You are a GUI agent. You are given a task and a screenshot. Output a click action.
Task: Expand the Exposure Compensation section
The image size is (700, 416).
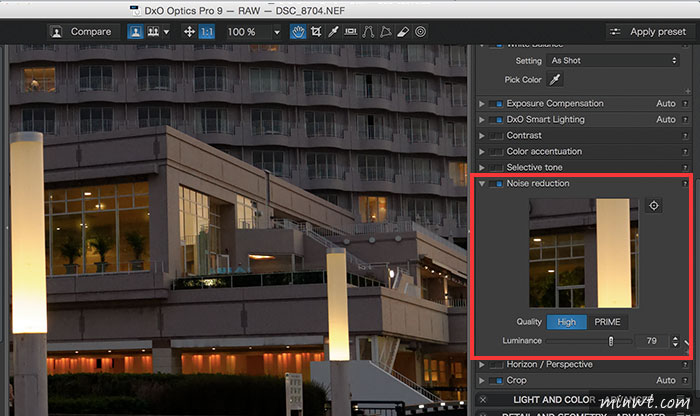point(482,104)
